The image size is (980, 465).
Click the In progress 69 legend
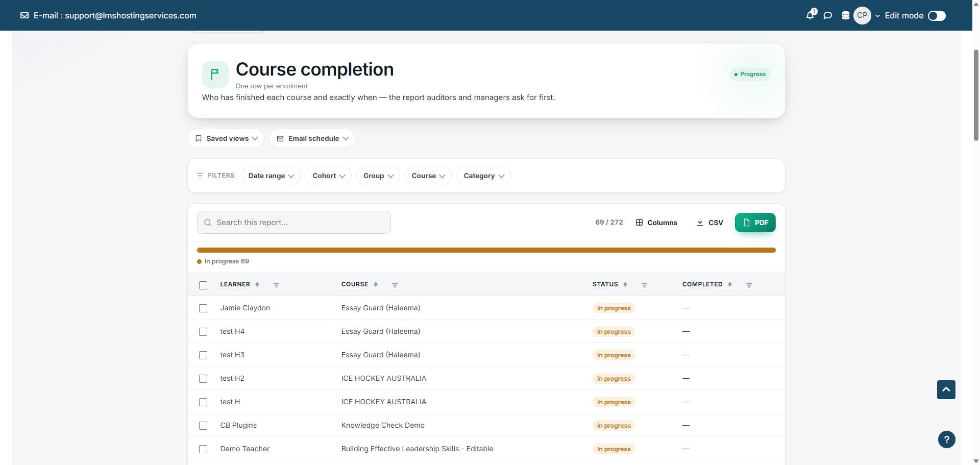223,261
